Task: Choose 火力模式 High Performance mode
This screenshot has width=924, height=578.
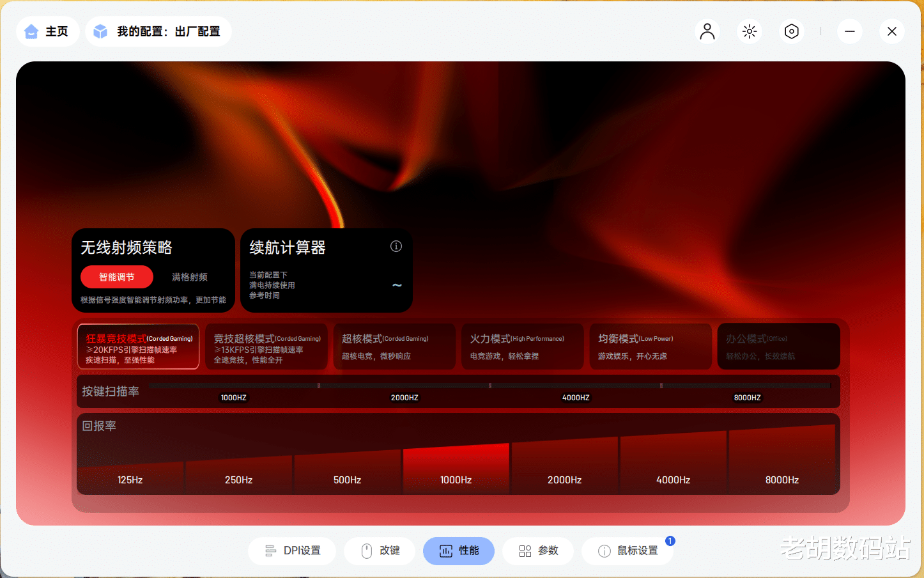Action: [x=523, y=347]
